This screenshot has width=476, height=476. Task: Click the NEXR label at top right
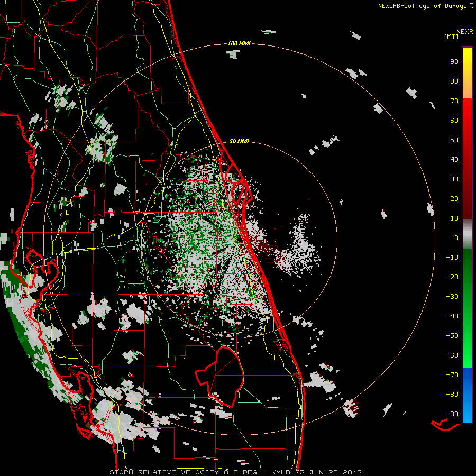465,32
